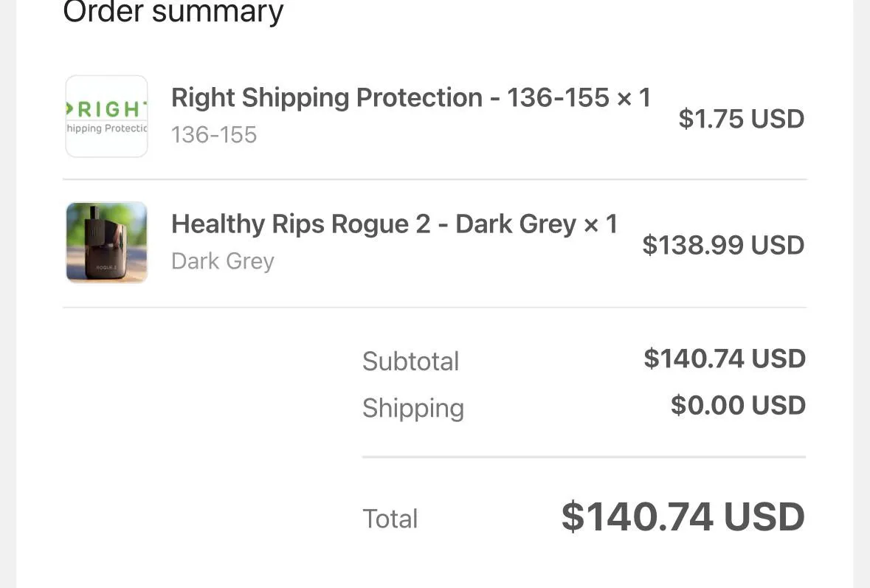870x588 pixels.
Task: Click the grey 136-155 variant subtitle
Action: (214, 135)
